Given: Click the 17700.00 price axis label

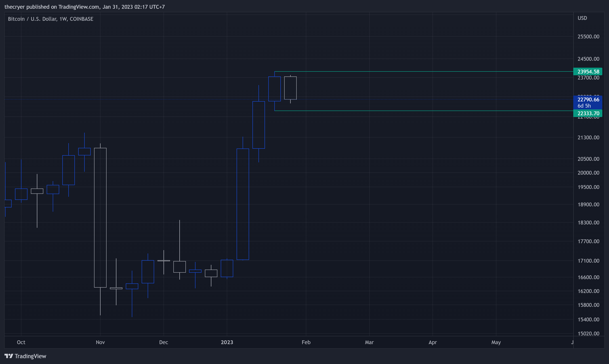Looking at the screenshot, I should point(588,241).
